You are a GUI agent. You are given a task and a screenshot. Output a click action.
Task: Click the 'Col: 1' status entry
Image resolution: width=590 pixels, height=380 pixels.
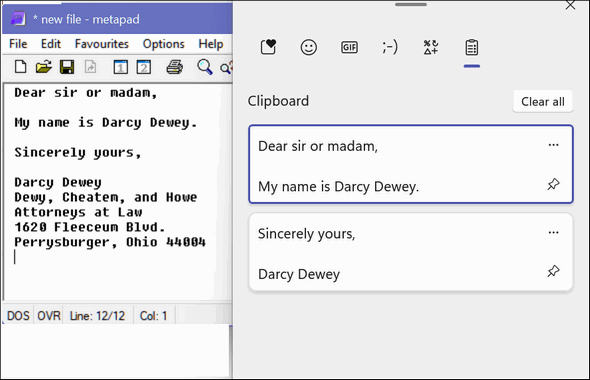(154, 316)
